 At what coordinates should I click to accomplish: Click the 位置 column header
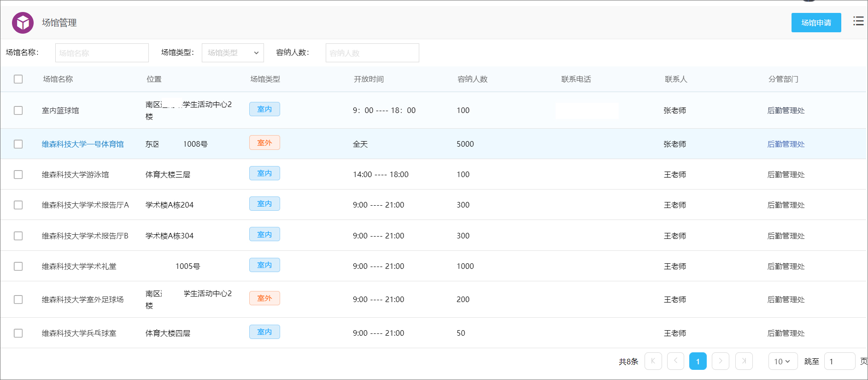point(154,79)
